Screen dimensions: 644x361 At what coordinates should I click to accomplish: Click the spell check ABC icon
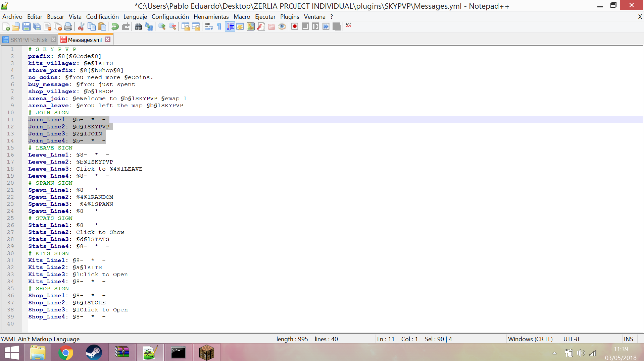click(349, 25)
